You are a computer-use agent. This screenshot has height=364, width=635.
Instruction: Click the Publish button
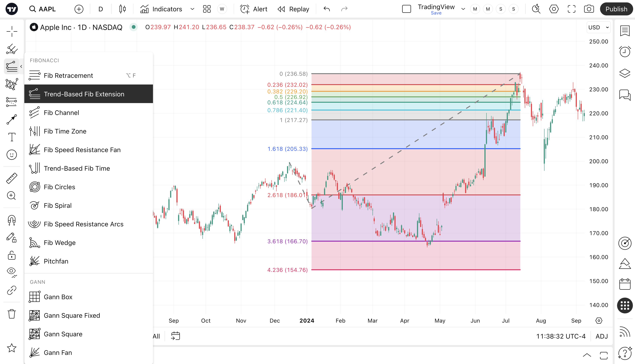[616, 9]
